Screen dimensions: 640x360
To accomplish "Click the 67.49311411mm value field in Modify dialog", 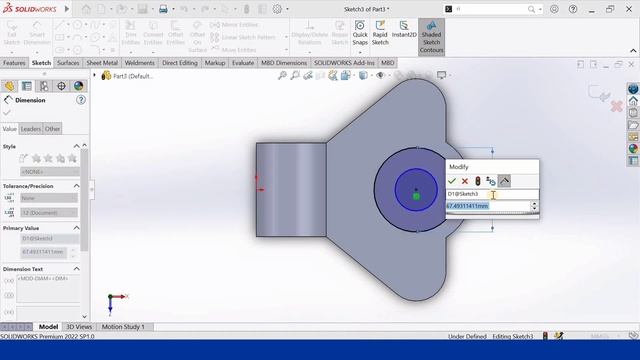I will click(x=488, y=206).
